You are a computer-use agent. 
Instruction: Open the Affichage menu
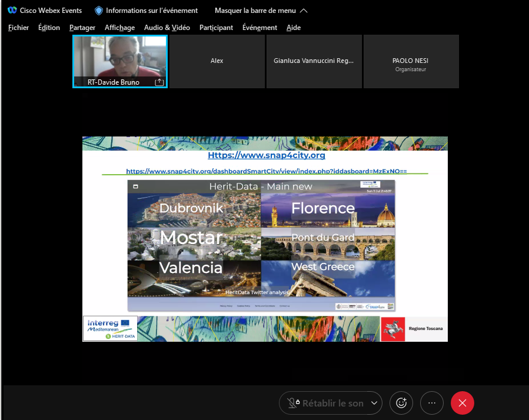pos(119,28)
